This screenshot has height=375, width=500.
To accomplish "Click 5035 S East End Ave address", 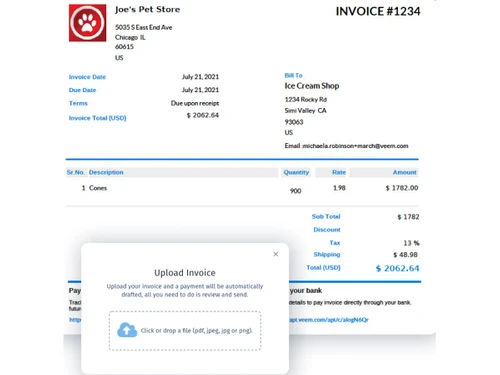I will [144, 27].
